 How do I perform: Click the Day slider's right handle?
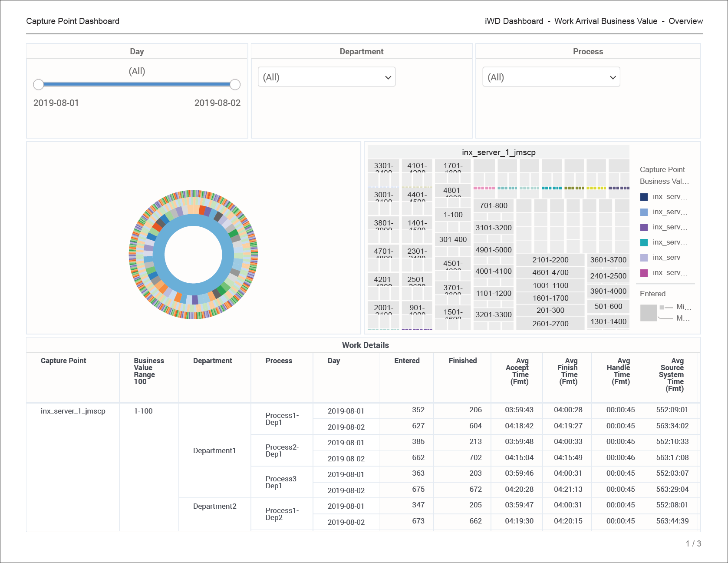click(x=235, y=84)
